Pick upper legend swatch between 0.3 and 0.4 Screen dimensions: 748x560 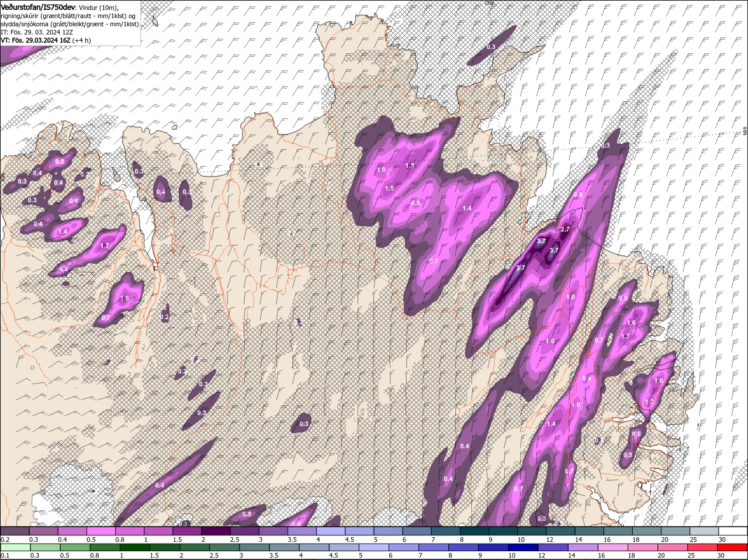click(x=43, y=531)
